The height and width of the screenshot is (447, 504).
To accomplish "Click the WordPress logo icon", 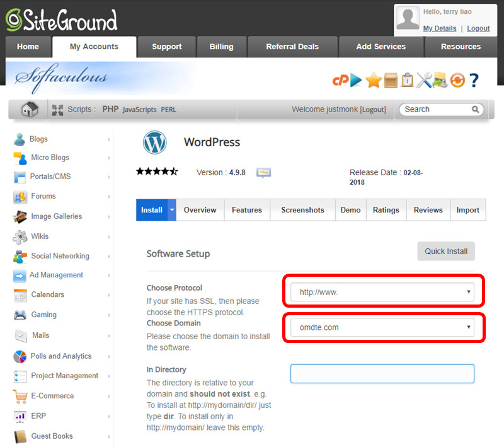I will (x=154, y=142).
